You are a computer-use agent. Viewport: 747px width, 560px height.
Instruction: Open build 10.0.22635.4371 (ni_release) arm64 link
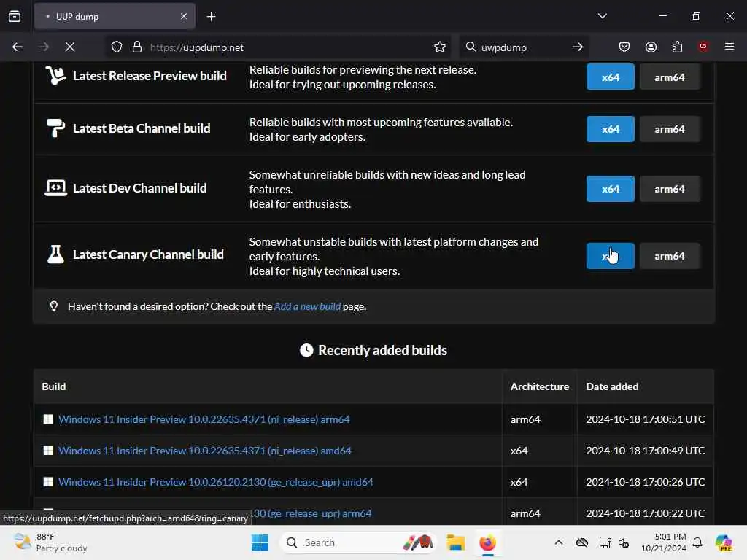(204, 419)
